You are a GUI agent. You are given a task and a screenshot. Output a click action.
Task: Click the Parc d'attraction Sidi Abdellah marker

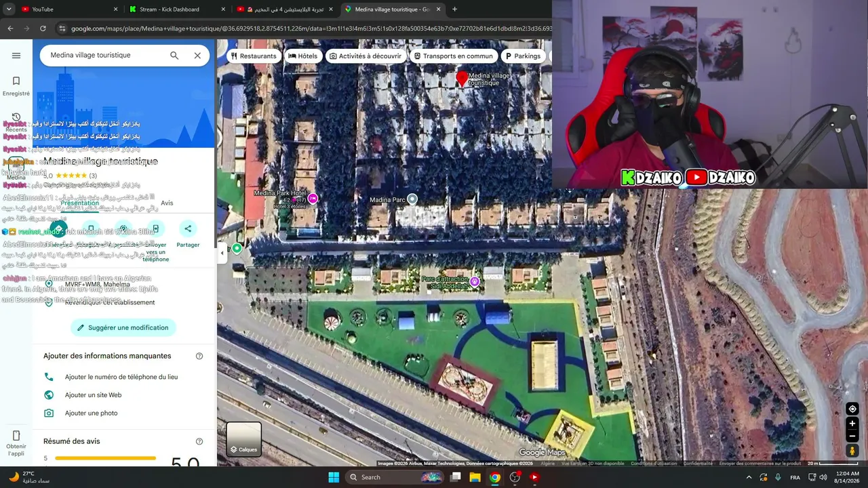[x=475, y=281]
